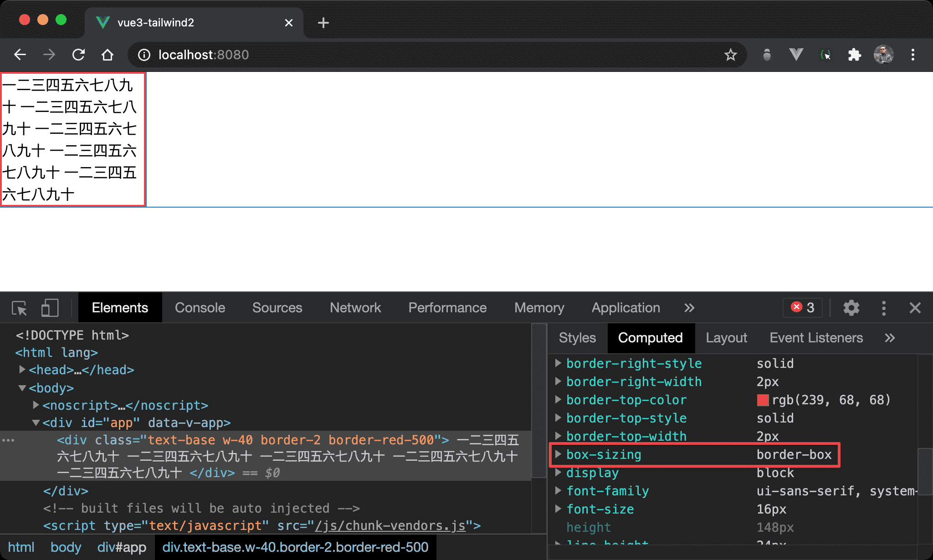Open the DevTools customize menu

pyautogui.click(x=883, y=308)
